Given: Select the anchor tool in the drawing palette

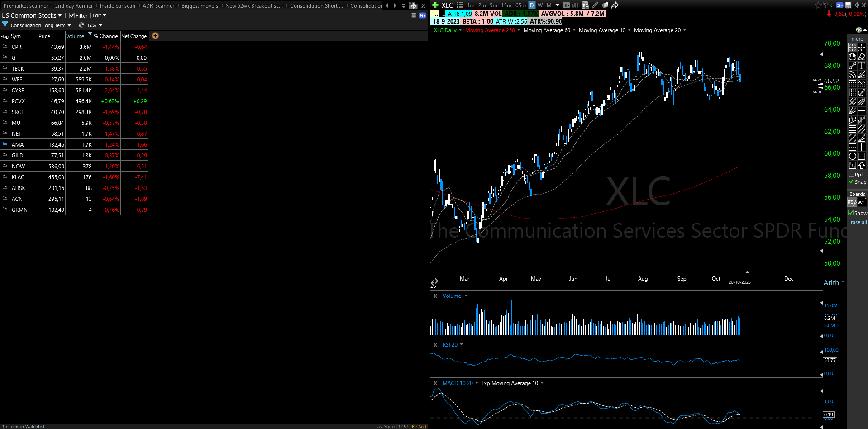Looking at the screenshot, I should (x=862, y=93).
